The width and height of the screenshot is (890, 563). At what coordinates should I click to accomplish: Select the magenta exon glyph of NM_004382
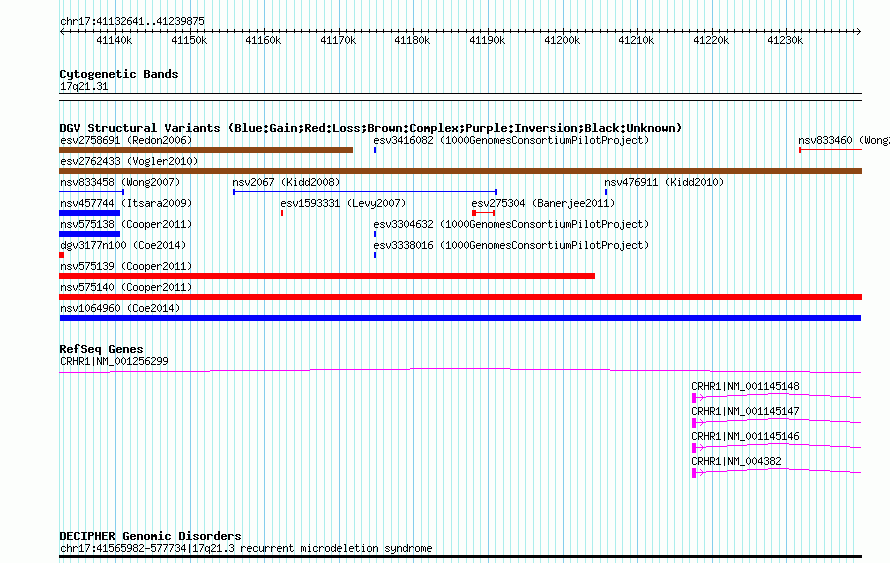point(694,473)
